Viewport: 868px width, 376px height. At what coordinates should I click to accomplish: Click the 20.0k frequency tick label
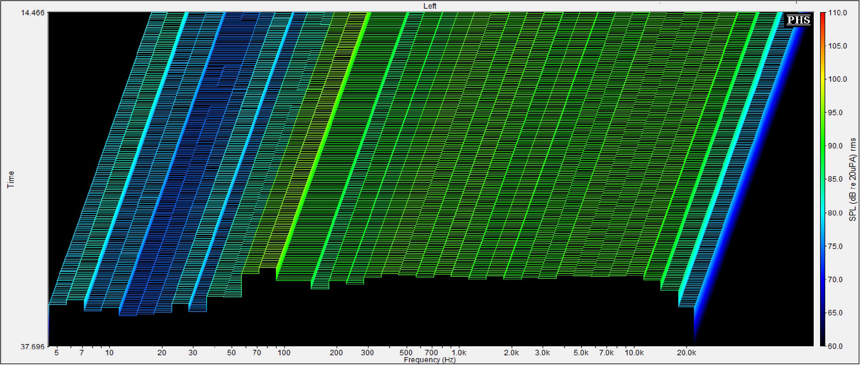tap(686, 353)
